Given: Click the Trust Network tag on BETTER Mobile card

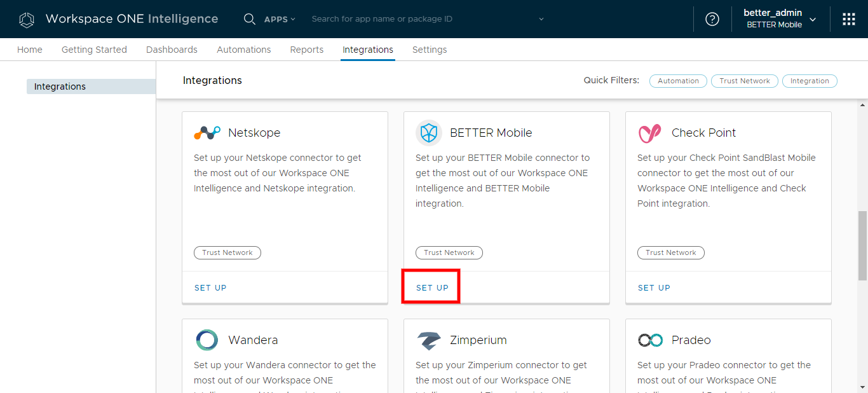Looking at the screenshot, I should (449, 252).
